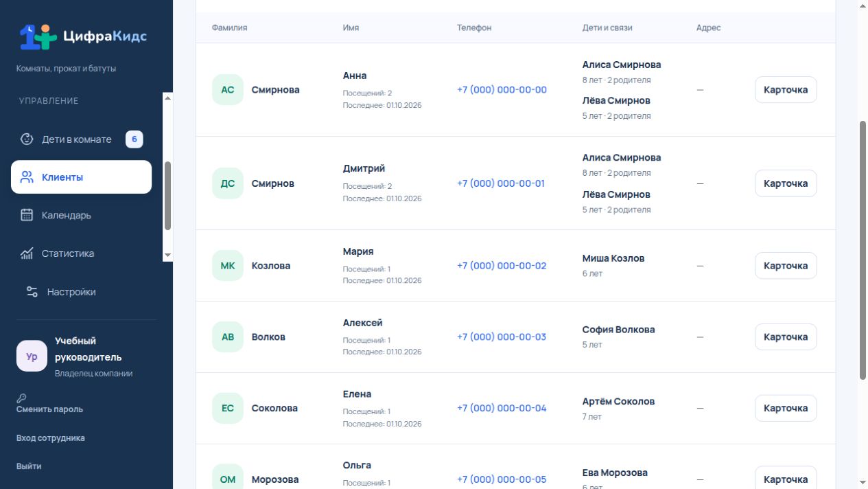Screen dimensions: 868x489
Task: Click the АС avatar for Смирнова
Action: (x=228, y=90)
